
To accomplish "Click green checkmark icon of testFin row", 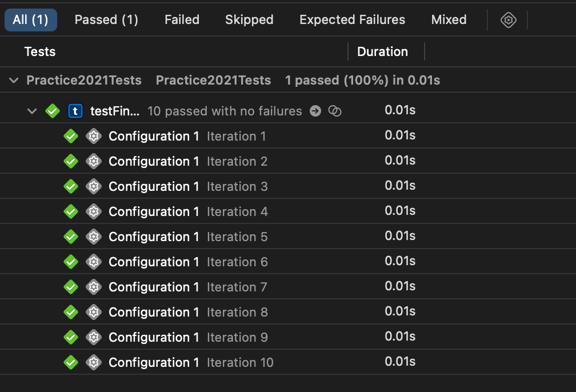I will coord(53,111).
